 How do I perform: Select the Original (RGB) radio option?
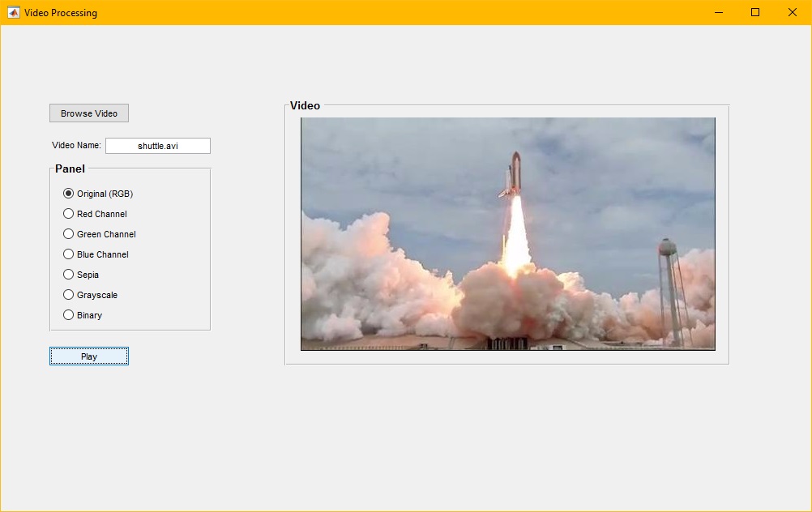[69, 194]
